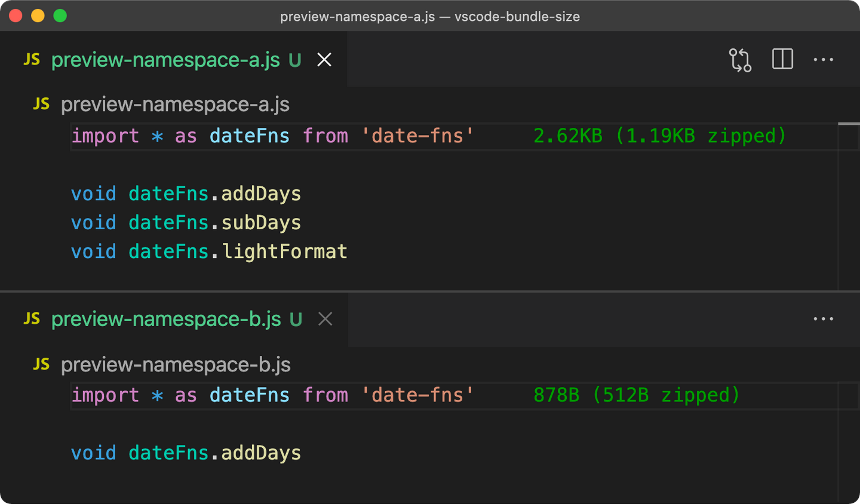The width and height of the screenshot is (860, 504).
Task: Click the unsaved 'U' indicator on preview-namespace-b.js tab
Action: point(295,319)
